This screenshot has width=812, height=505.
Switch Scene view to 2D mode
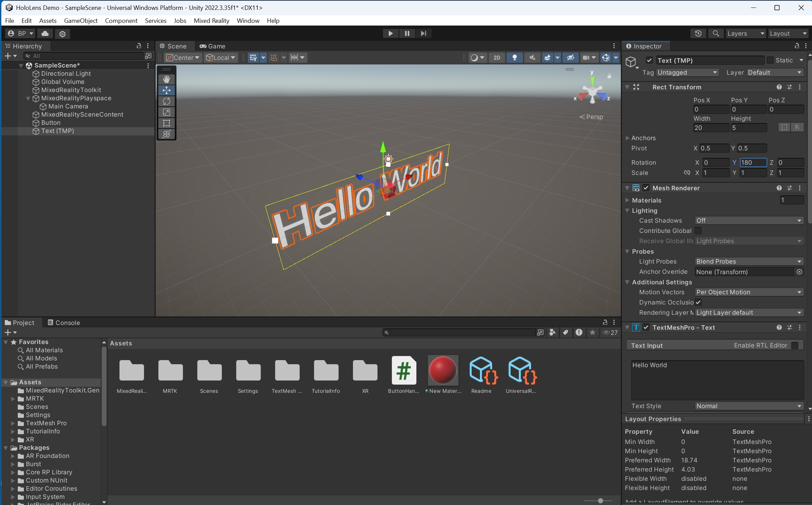[x=497, y=58]
